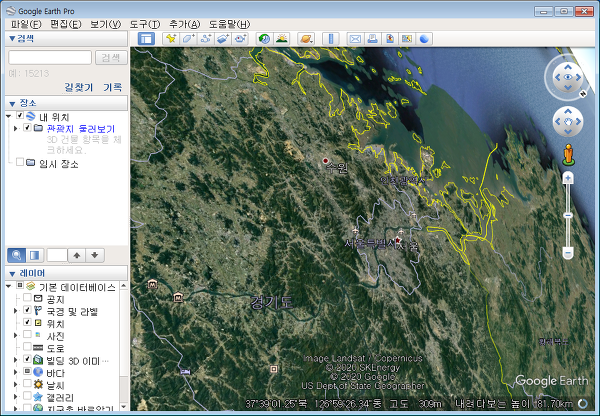
Task: Open the 길찾기 directions link
Action: coord(78,87)
